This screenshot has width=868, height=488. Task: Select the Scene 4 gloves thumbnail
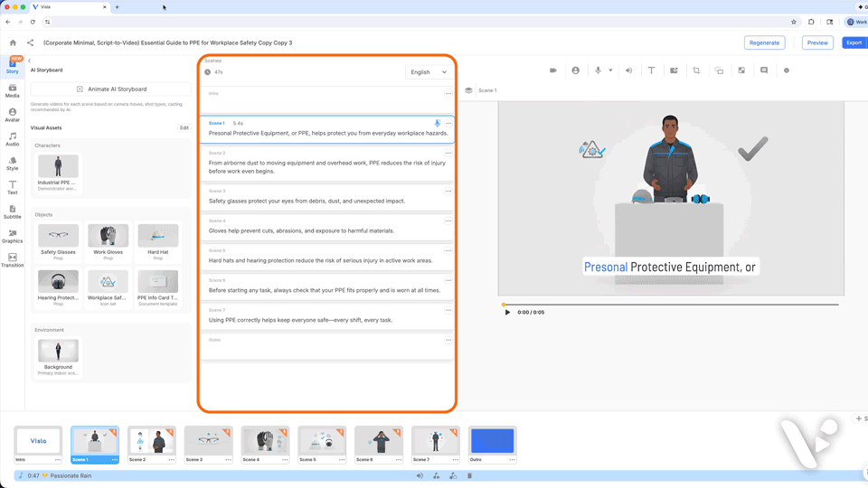(x=265, y=441)
